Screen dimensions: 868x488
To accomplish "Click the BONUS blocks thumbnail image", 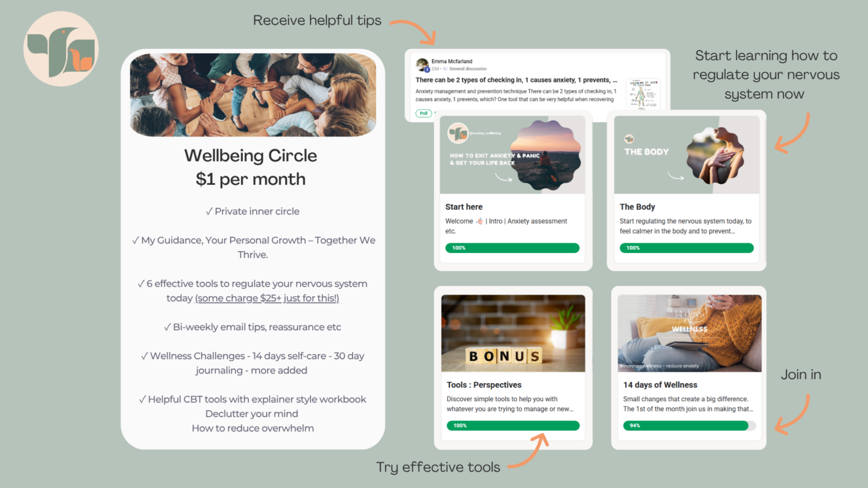I will click(x=513, y=333).
